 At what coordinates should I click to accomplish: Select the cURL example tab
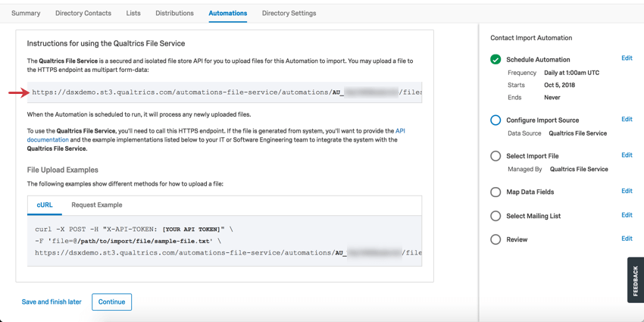45,205
